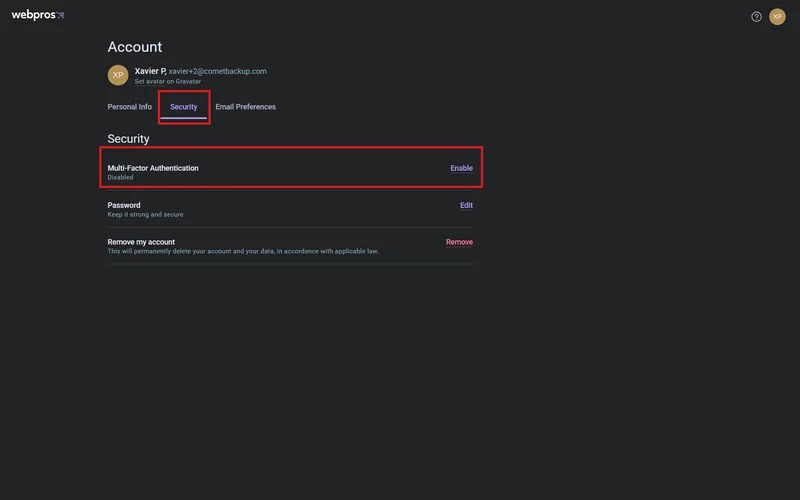The image size is (800, 500).
Task: Click Remove to delete the account
Action: (x=459, y=242)
